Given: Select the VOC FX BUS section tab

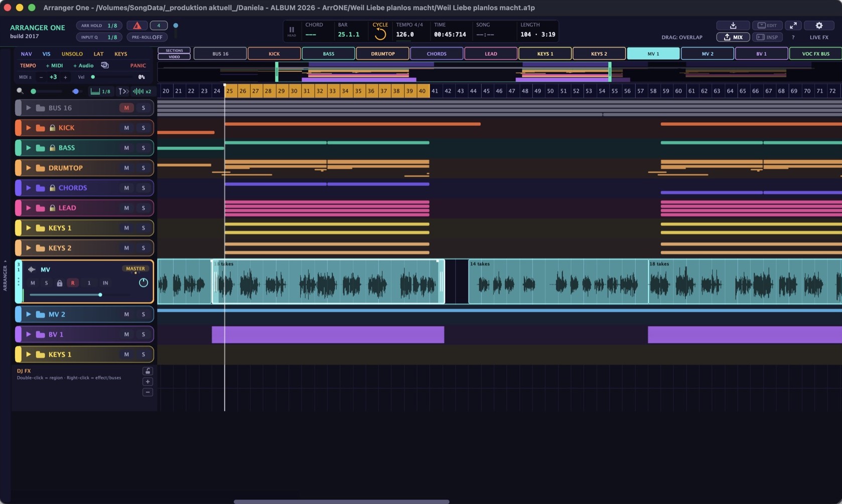Looking at the screenshot, I should click(815, 54).
